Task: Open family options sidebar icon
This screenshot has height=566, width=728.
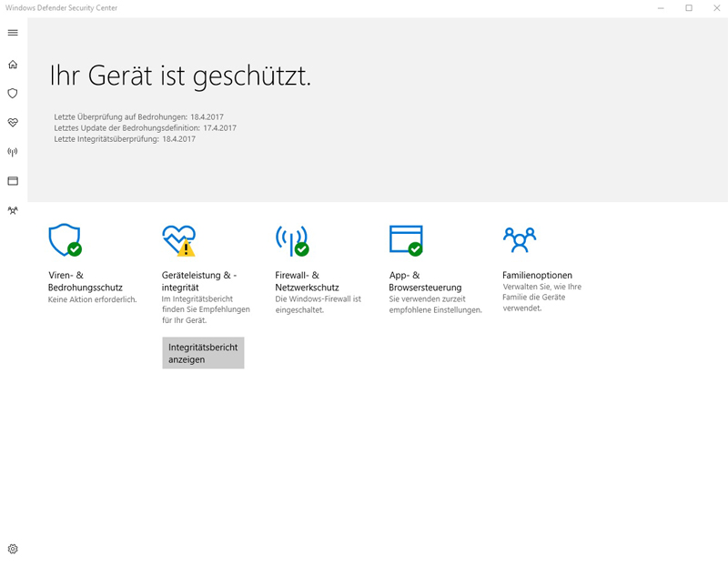Action: [x=13, y=210]
